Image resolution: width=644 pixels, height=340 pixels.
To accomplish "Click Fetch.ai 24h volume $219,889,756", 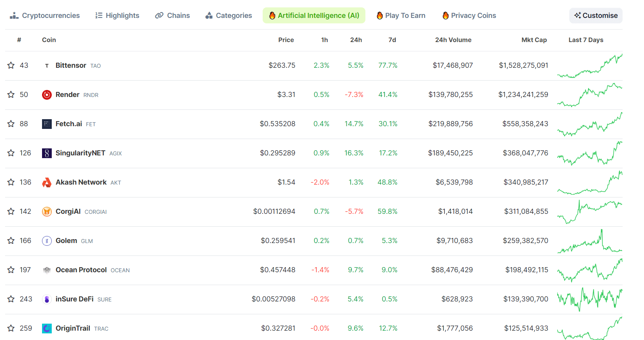I will pyautogui.click(x=451, y=124).
